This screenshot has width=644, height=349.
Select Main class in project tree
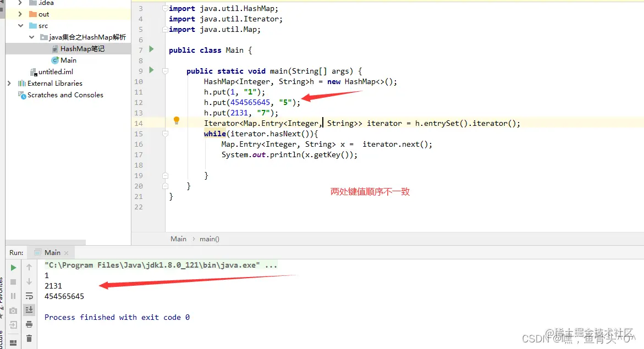pos(68,60)
